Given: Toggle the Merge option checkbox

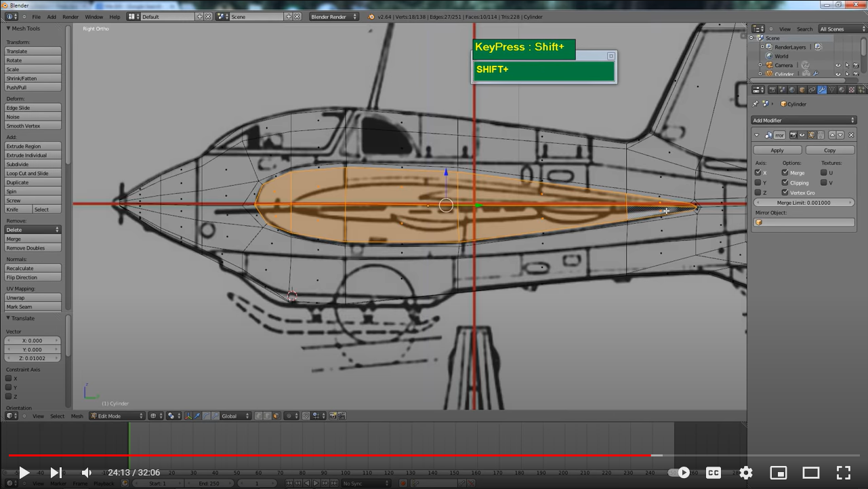Looking at the screenshot, I should click(785, 173).
